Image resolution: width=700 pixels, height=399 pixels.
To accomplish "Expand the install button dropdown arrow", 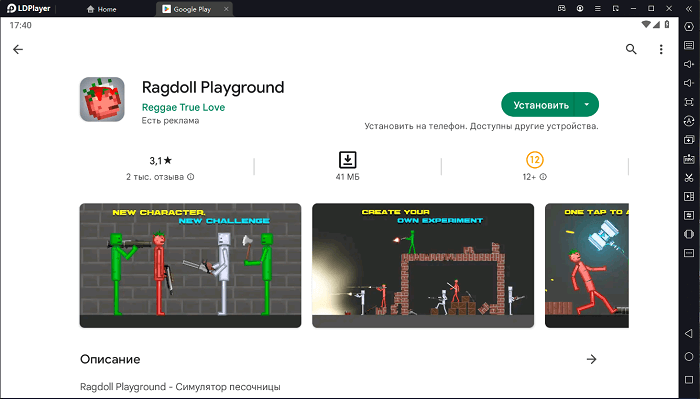I will [587, 104].
